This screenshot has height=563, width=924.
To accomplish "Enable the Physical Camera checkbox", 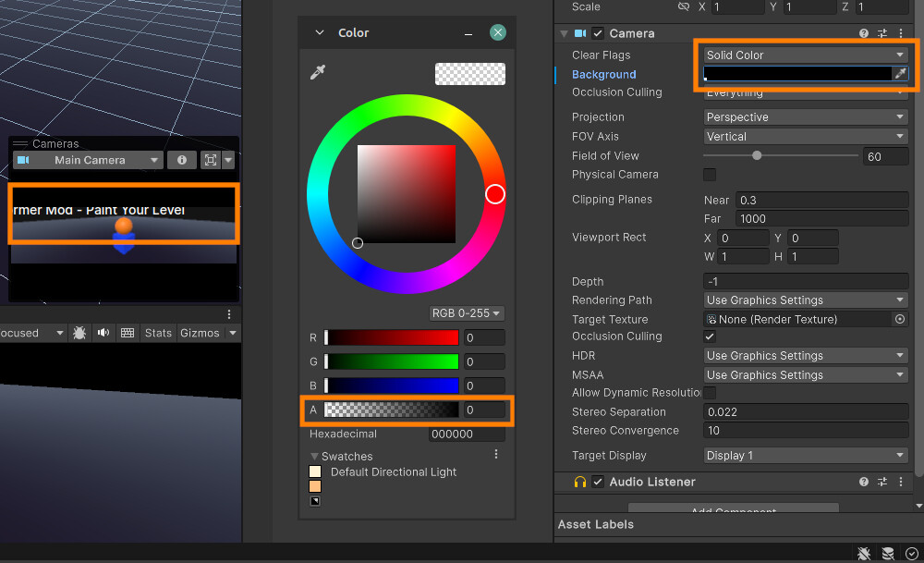I will (x=710, y=175).
